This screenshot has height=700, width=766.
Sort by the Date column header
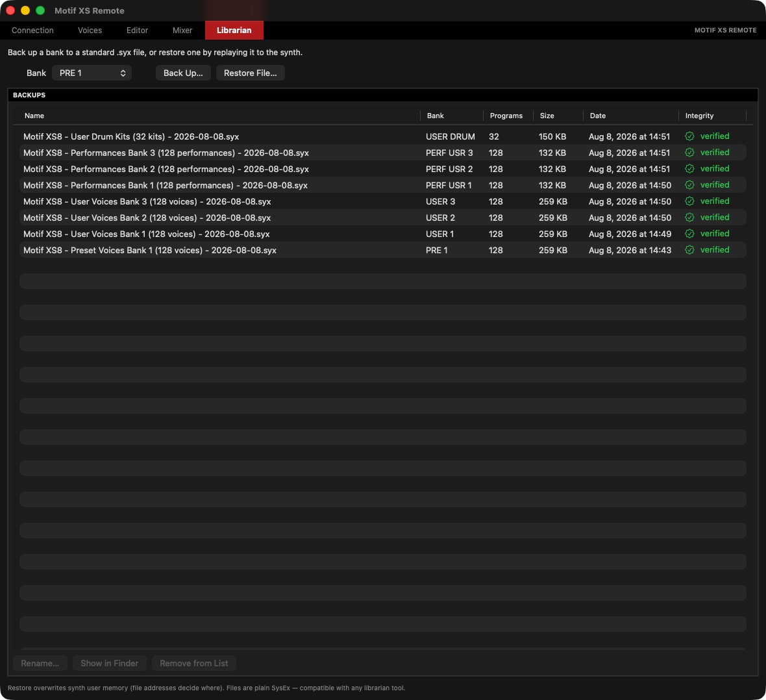[597, 116]
